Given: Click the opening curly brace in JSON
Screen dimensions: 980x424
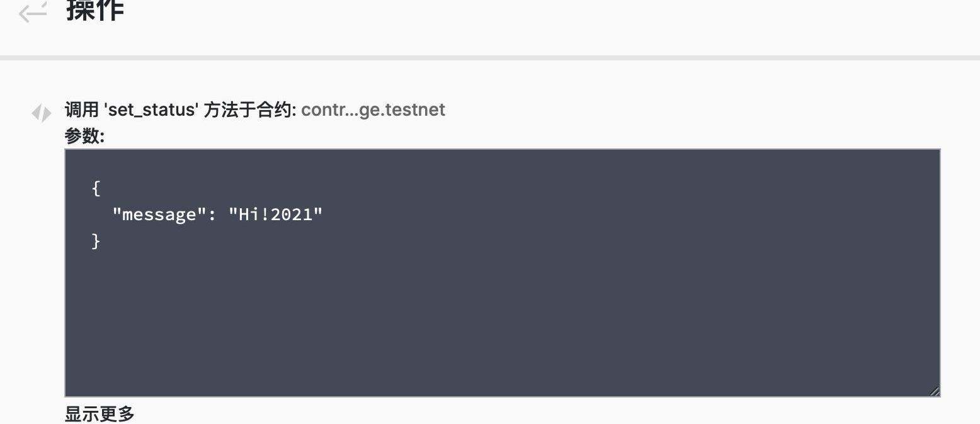Looking at the screenshot, I should coord(96,187).
